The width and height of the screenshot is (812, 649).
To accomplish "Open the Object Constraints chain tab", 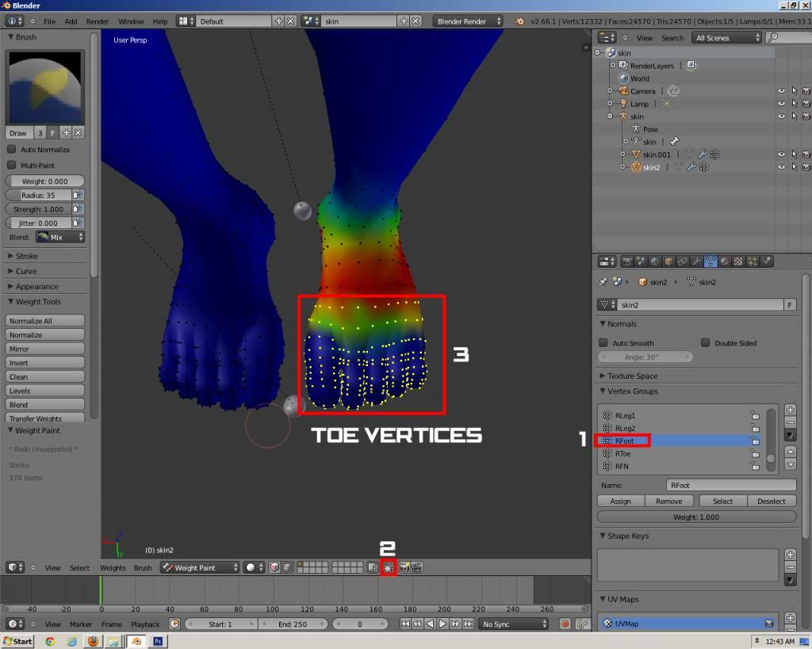I will pyautogui.click(x=683, y=262).
